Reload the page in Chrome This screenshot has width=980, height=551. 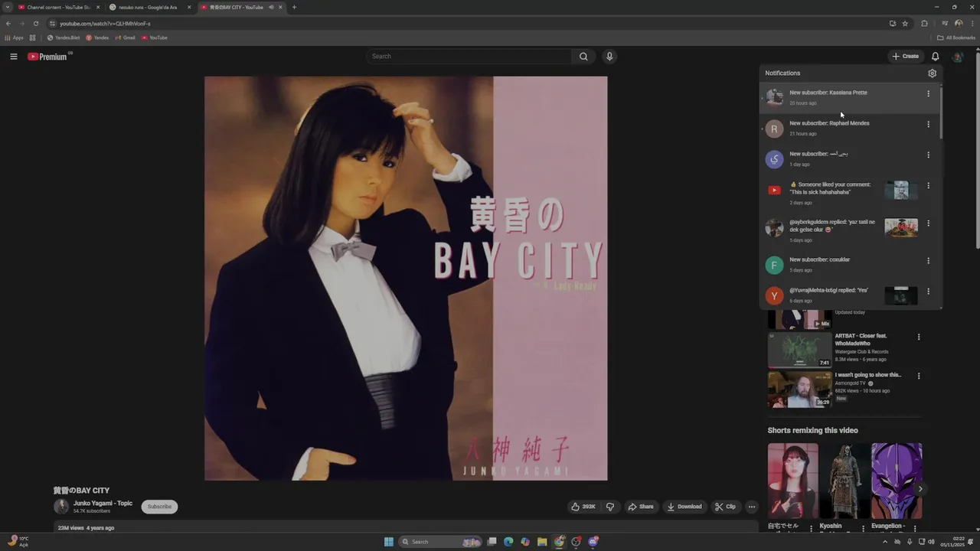pos(35,24)
